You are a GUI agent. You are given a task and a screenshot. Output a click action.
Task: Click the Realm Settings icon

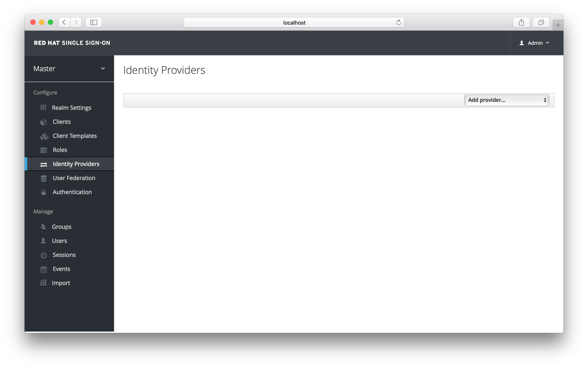43,107
